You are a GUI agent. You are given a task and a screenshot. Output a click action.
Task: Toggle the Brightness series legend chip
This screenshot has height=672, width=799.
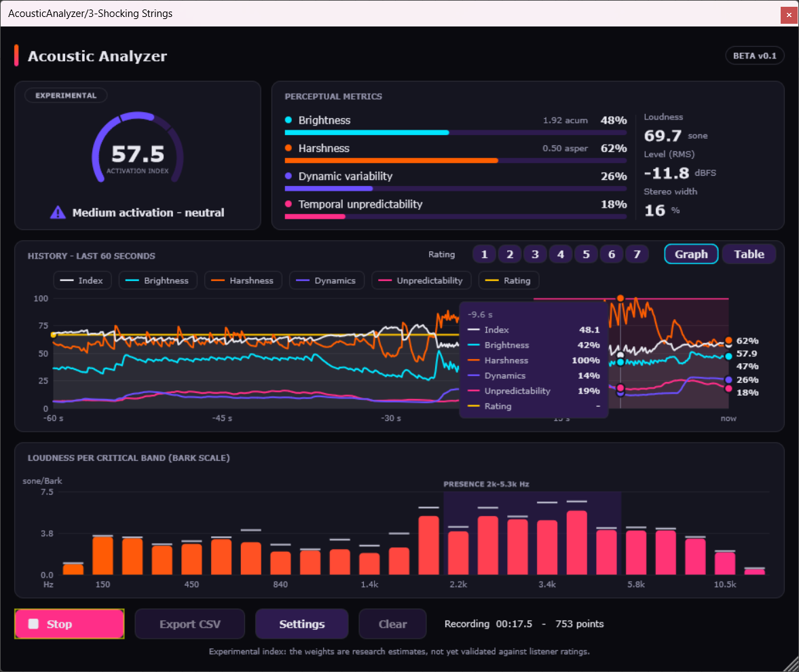[x=158, y=280]
